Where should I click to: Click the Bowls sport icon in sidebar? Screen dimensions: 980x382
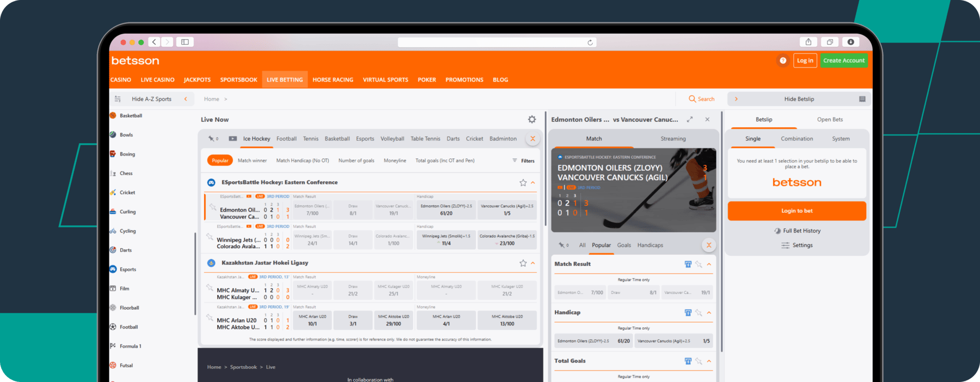click(113, 134)
